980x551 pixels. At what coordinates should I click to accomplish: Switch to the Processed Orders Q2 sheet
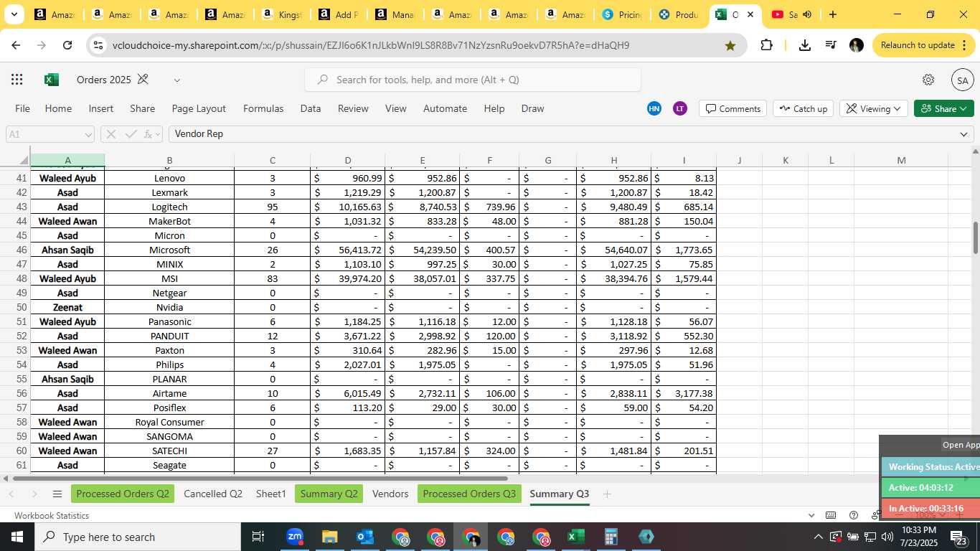(123, 494)
